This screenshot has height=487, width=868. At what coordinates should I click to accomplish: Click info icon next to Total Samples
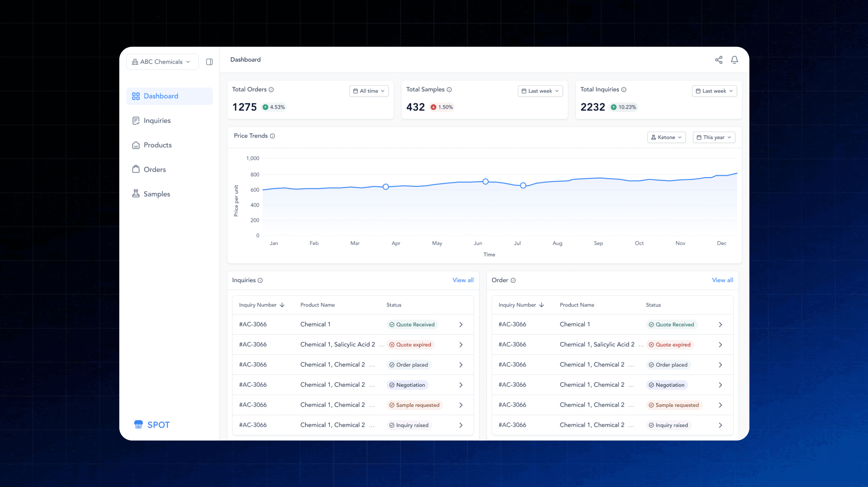(449, 90)
